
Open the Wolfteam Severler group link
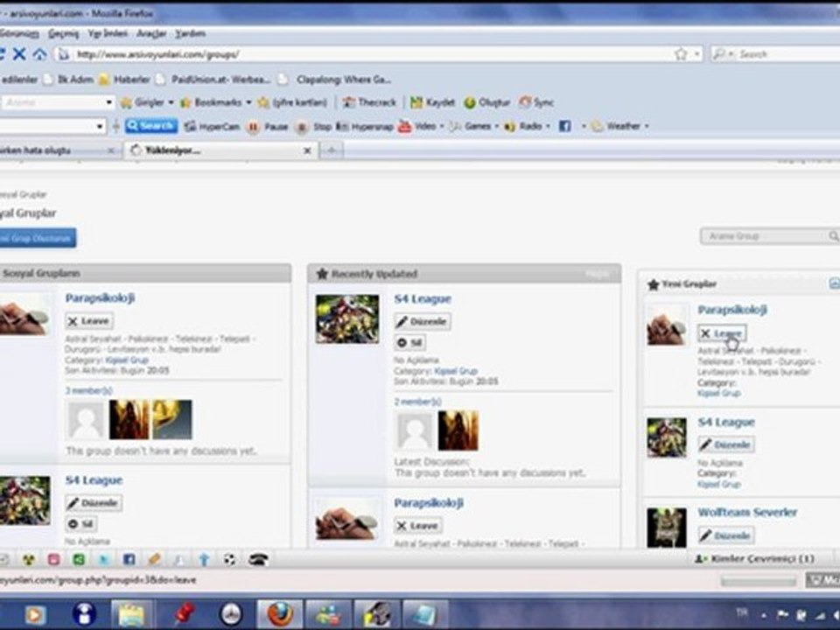point(747,513)
